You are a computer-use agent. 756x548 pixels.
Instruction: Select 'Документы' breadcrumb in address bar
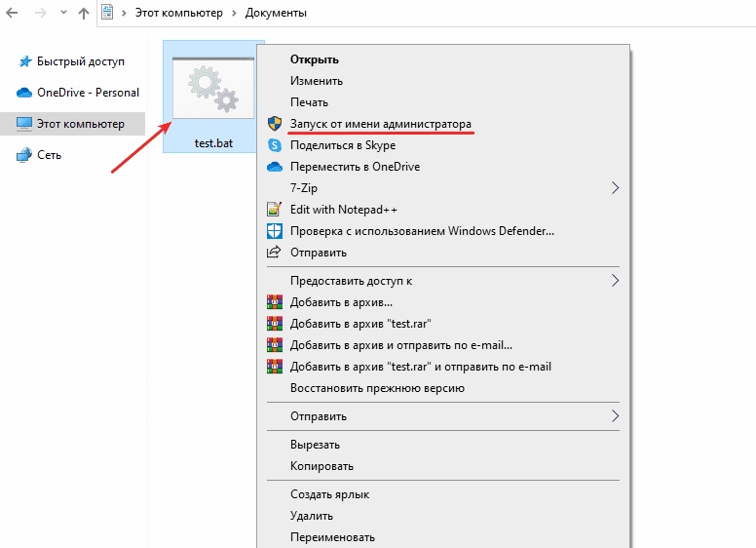point(276,13)
